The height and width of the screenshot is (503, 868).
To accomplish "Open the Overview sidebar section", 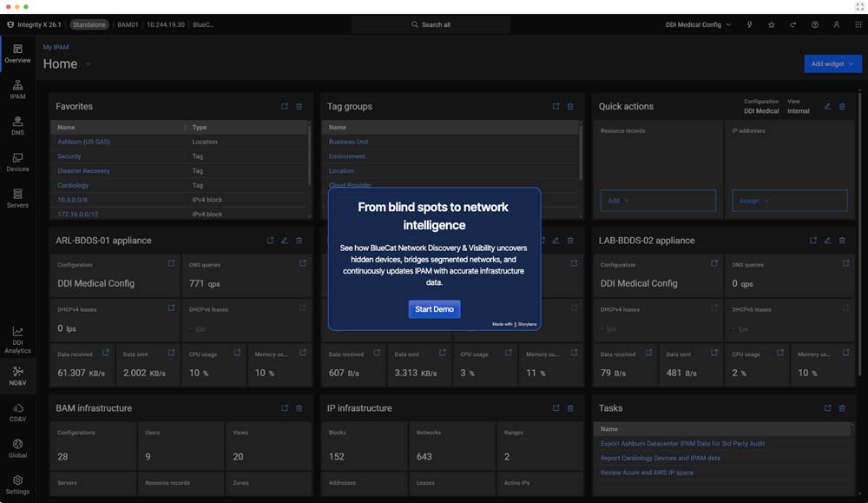I will pos(17,54).
